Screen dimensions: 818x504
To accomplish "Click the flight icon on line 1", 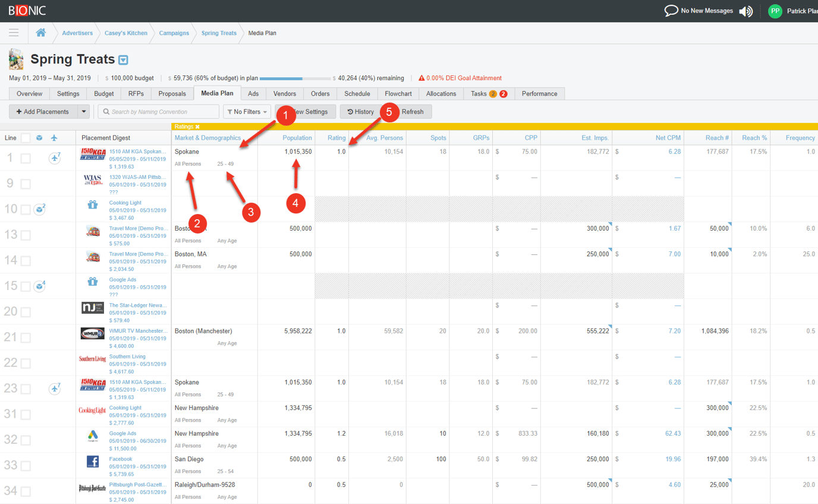I will [x=54, y=158].
